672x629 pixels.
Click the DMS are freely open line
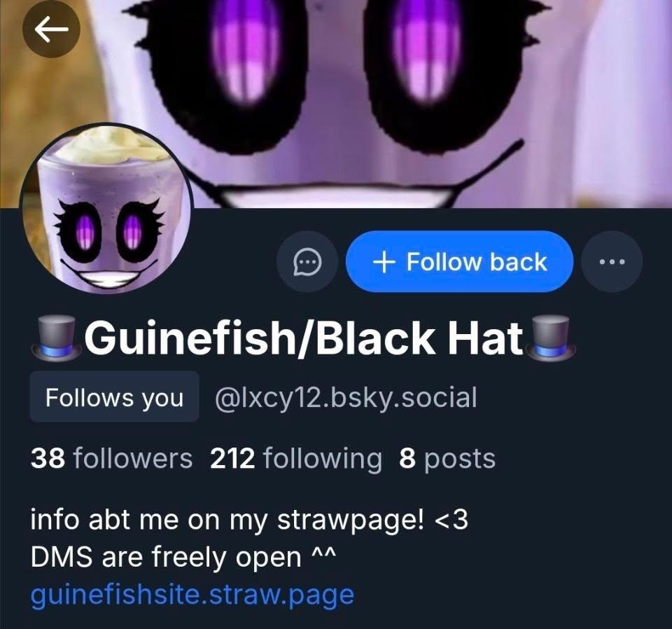pos(184,558)
